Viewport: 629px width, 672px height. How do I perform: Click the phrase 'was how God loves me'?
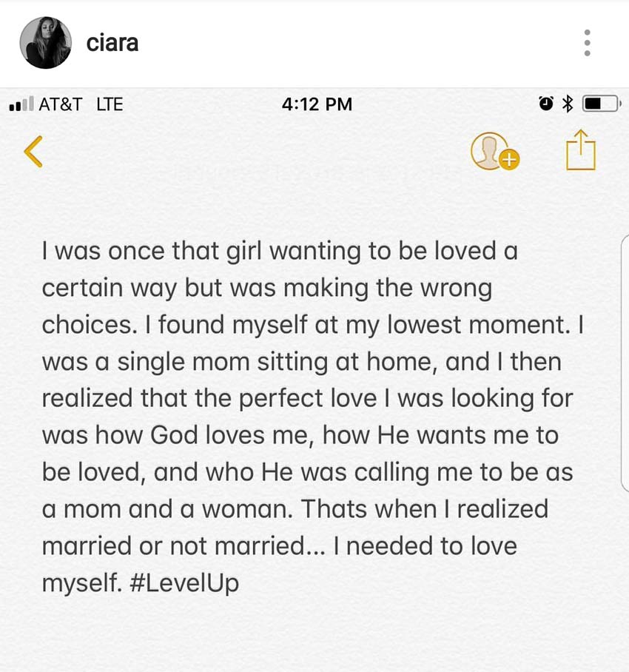click(175, 435)
